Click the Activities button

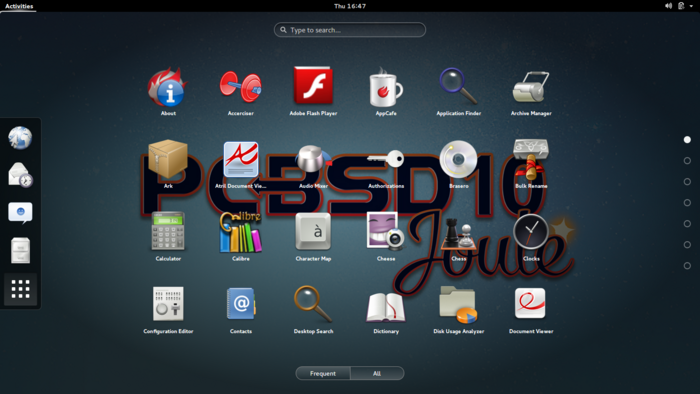(19, 6)
